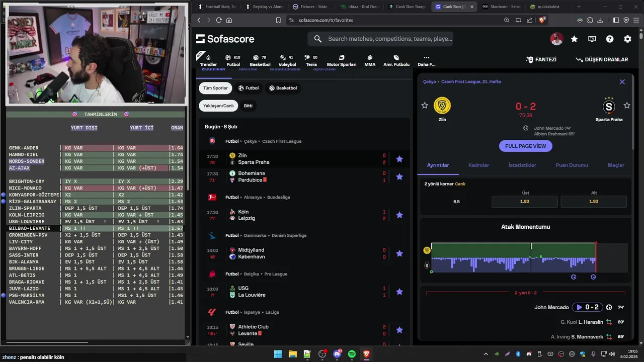
Task: Unfavorite Midtjylland vs København match star
Action: (x=399, y=253)
